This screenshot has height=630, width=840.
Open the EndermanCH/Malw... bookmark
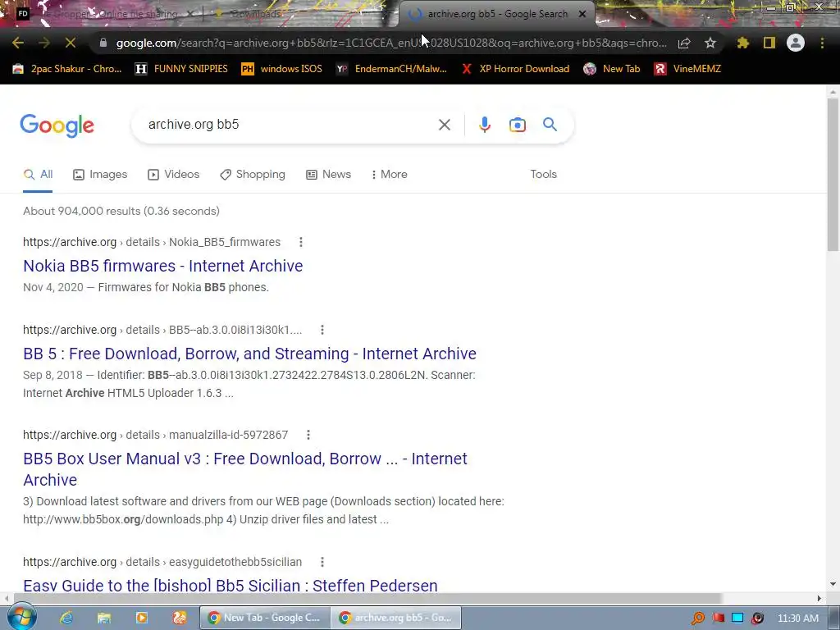point(391,69)
